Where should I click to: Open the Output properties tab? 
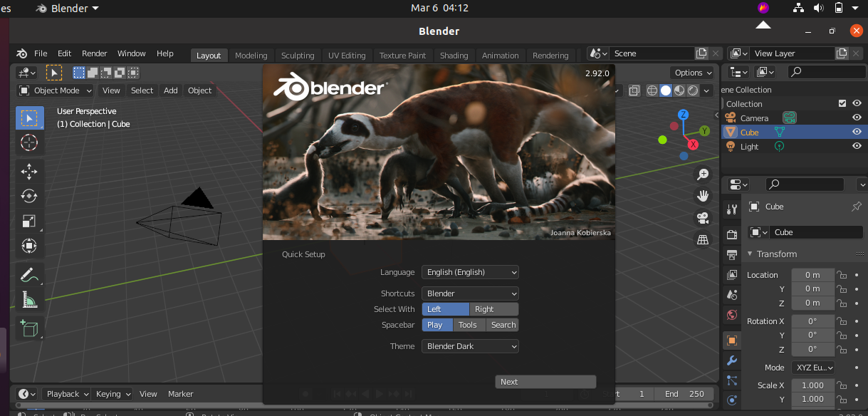click(731, 254)
